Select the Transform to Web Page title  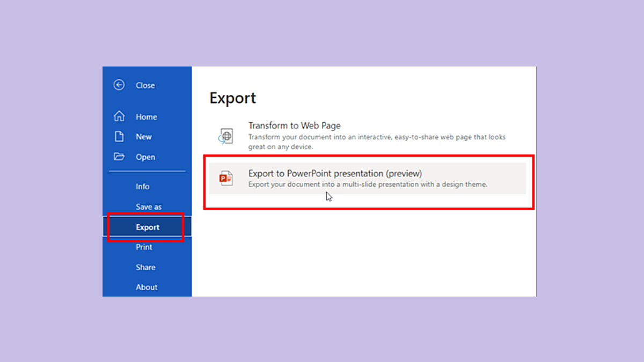[294, 125]
